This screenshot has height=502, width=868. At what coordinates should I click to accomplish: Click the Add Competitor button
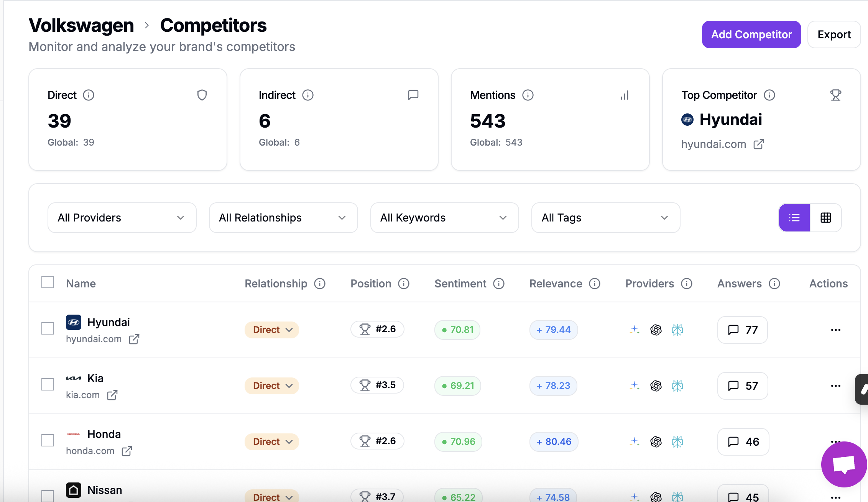[751, 34]
